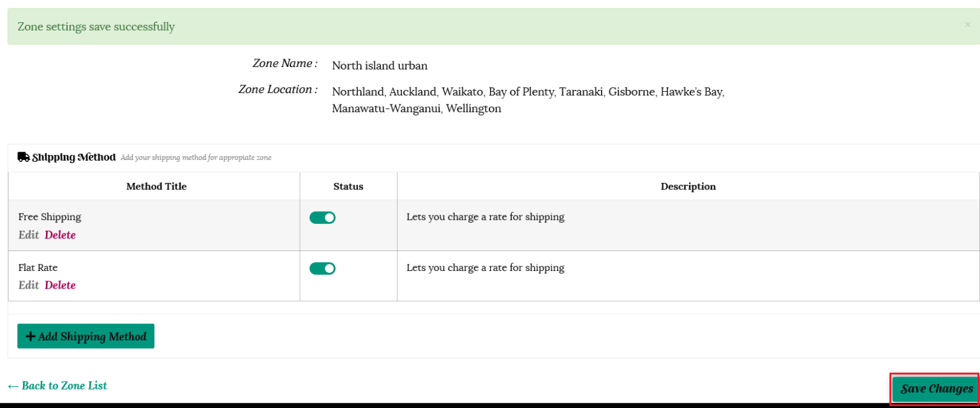Click the Method Title column header
The image size is (980, 408).
click(x=156, y=186)
